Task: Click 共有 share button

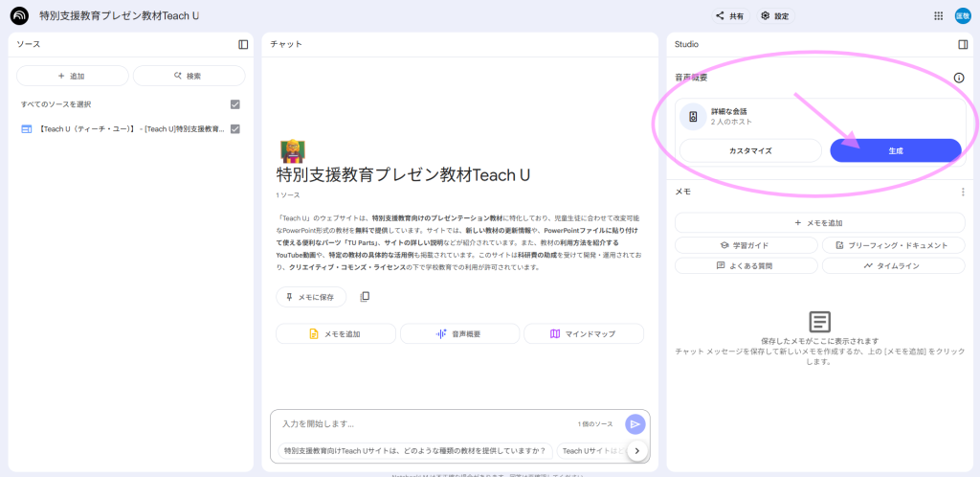Action: [x=730, y=16]
